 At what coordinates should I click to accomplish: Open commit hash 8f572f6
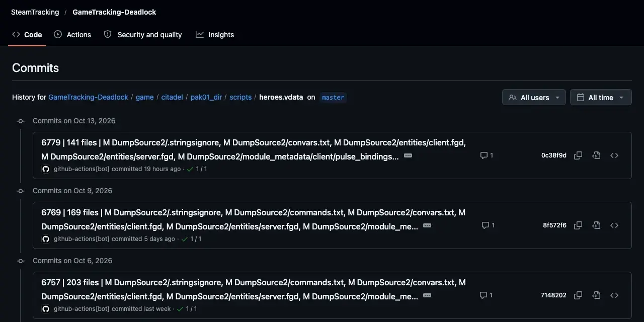tap(554, 225)
